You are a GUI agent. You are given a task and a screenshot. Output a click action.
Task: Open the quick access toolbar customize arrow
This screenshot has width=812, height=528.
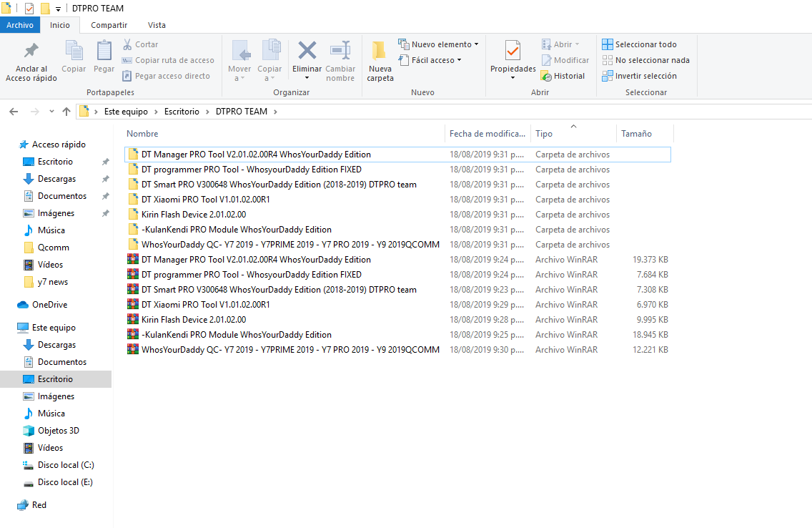pos(58,9)
